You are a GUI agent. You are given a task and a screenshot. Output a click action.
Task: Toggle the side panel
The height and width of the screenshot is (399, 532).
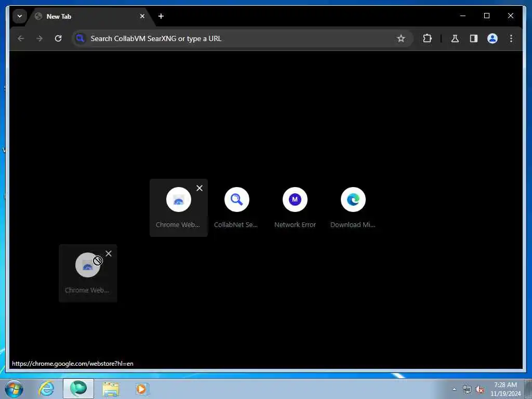[x=474, y=38]
